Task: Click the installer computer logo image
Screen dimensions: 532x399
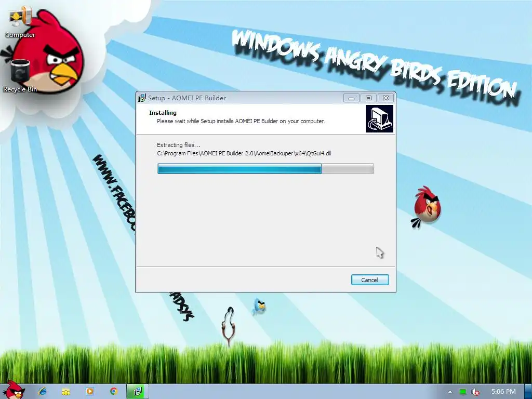Action: (379, 119)
